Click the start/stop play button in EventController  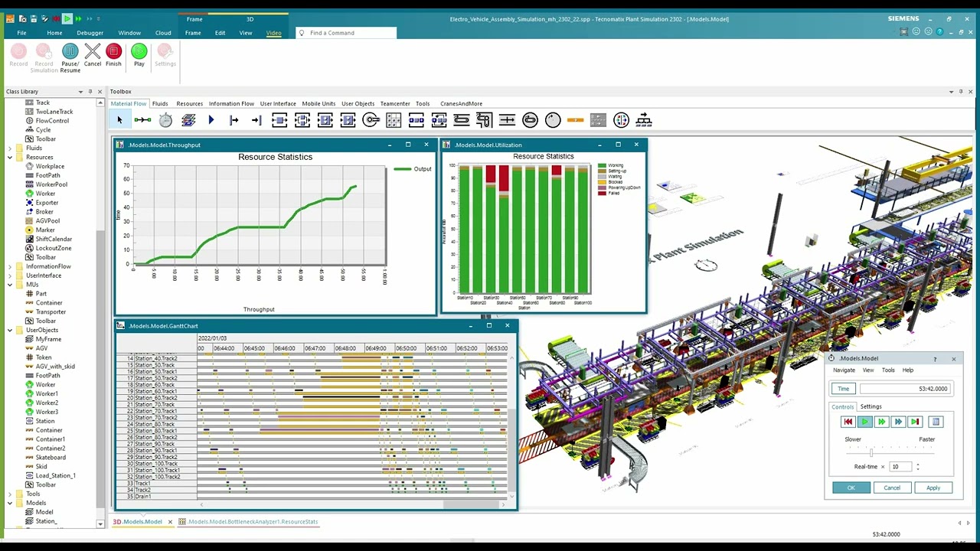point(864,422)
